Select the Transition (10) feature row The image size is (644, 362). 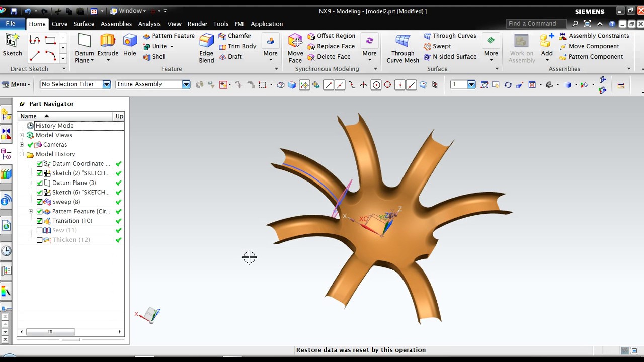(x=72, y=221)
